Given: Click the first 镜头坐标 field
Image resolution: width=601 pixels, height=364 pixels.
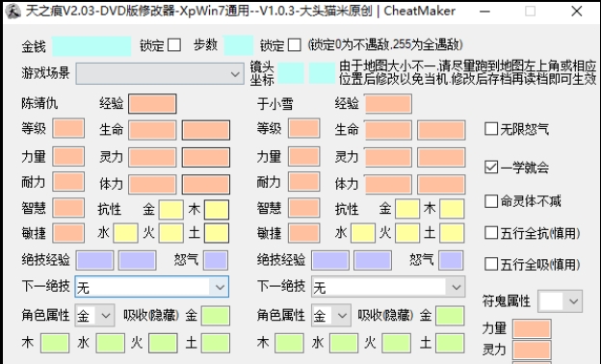Looking at the screenshot, I should point(291,73).
